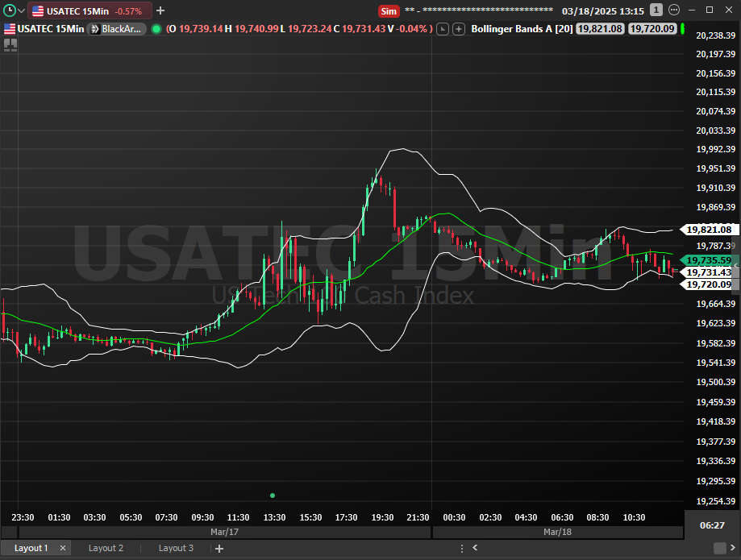Expand the dropdown chevron beside the clock icon

[21, 11]
